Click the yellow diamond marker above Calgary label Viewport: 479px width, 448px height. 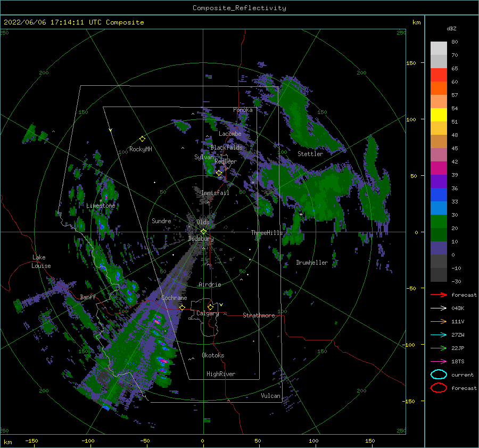(x=210, y=307)
